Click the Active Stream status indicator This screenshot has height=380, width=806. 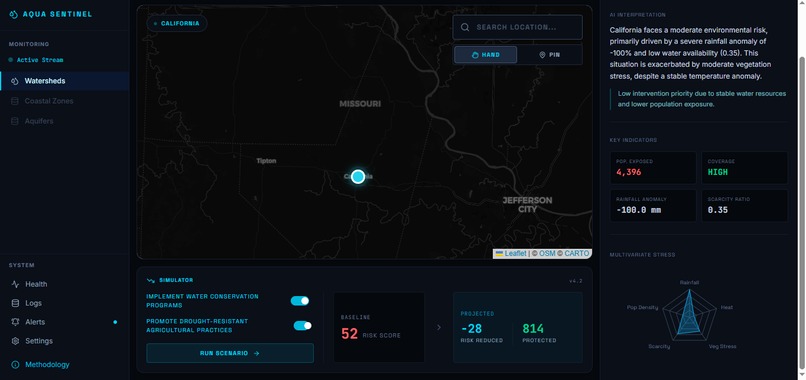coord(36,60)
